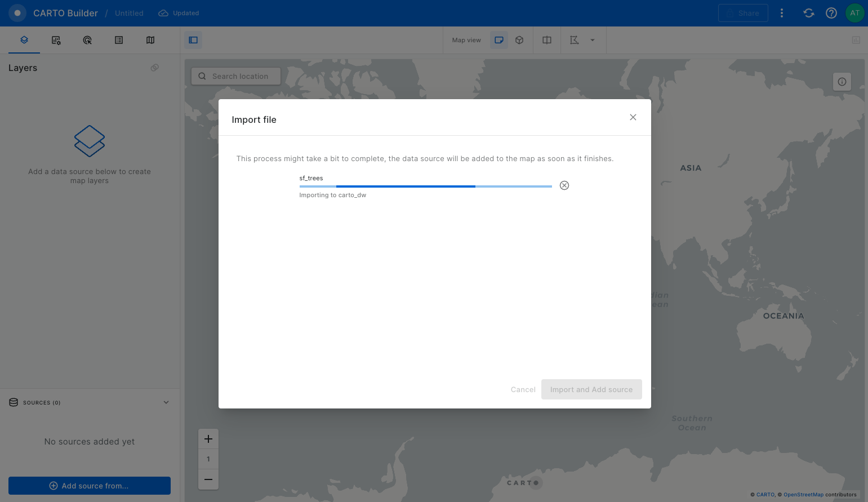
Task: Open the Legend tab icon
Action: coord(119,40)
